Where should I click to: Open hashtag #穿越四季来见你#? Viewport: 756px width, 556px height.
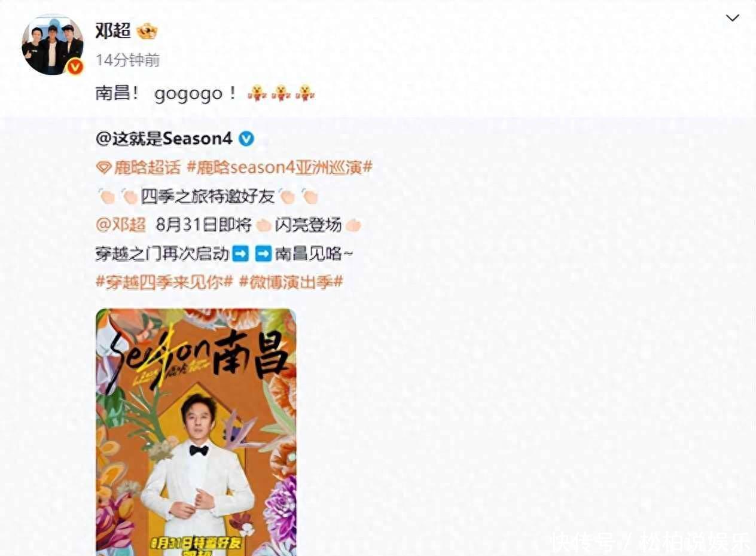click(164, 282)
